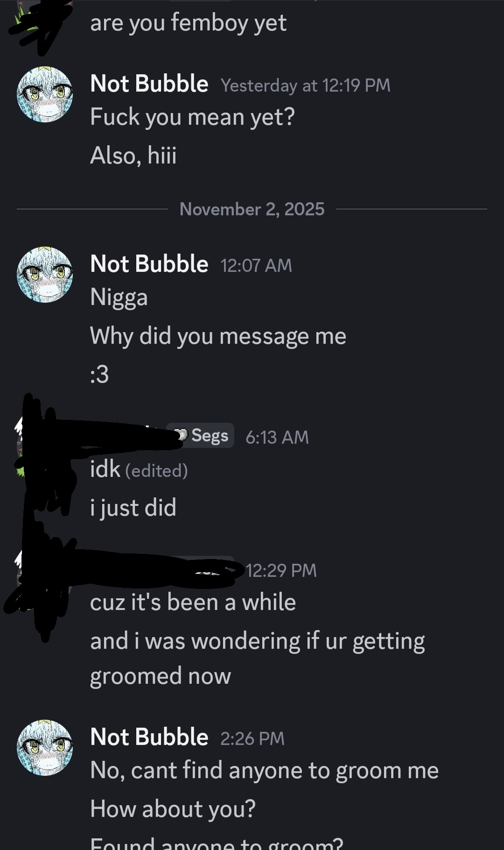
Task: Select the 'i just did' message
Action: click(133, 508)
